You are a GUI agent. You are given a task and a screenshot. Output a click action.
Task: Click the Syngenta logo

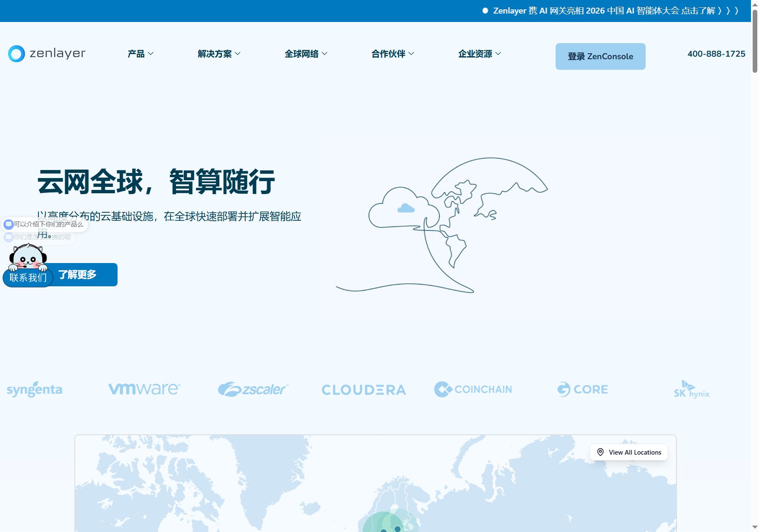click(x=35, y=389)
